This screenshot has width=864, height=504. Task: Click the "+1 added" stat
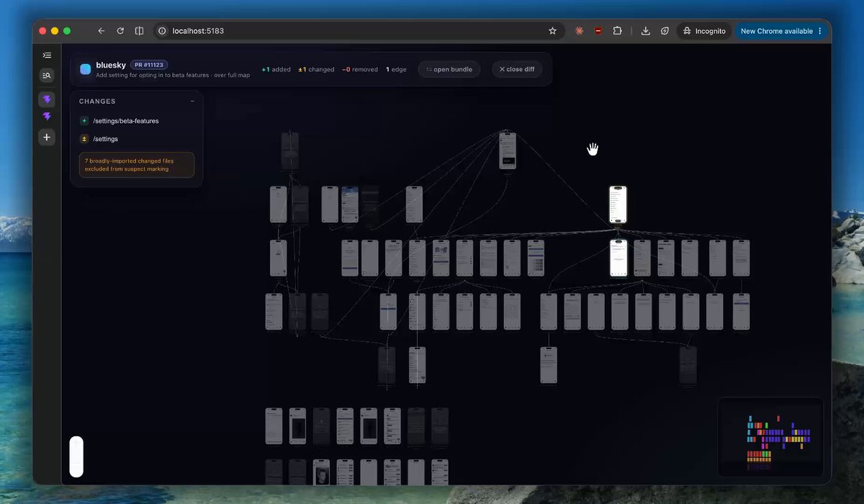(276, 70)
